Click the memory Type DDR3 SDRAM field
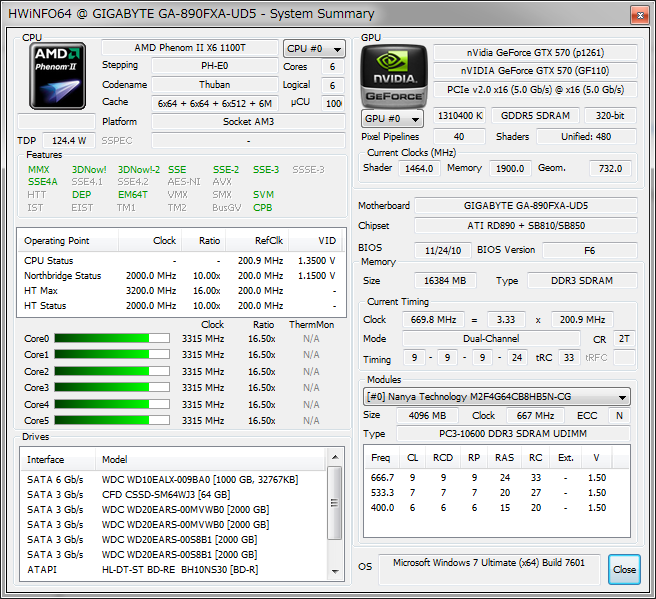 point(582,280)
